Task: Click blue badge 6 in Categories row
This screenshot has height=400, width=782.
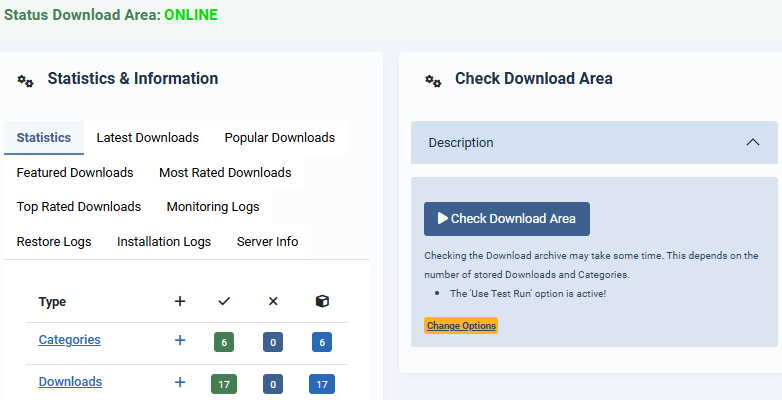Action: [x=322, y=342]
